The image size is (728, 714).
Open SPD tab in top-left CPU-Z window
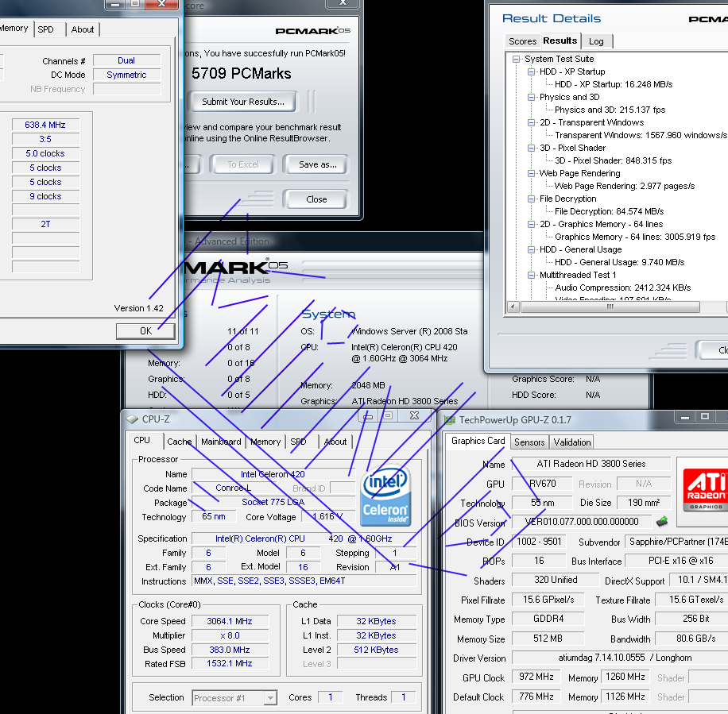point(45,29)
